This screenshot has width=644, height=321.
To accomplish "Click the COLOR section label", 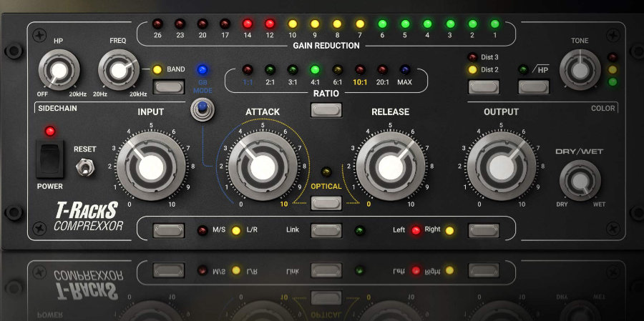I will pos(603,109).
